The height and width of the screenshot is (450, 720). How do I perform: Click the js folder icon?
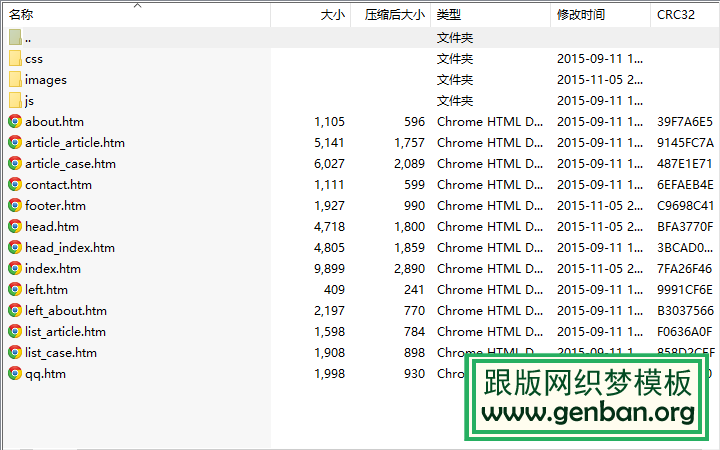15,100
